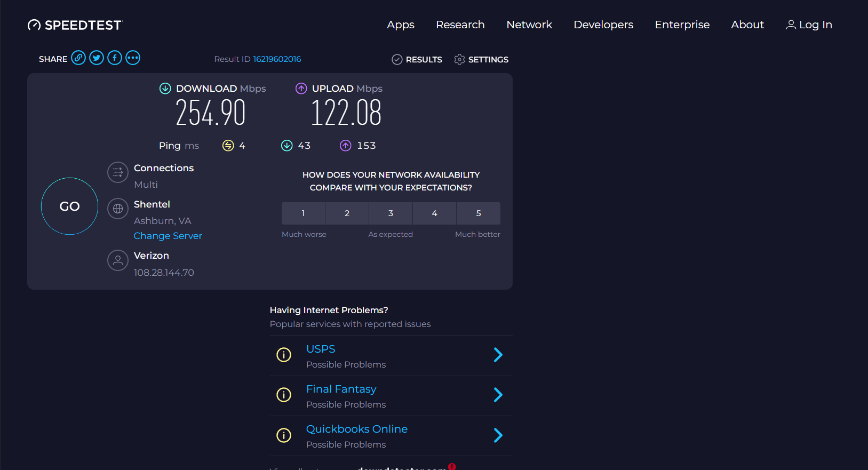Rate network availability as 2
The image size is (868, 470).
pyautogui.click(x=347, y=213)
